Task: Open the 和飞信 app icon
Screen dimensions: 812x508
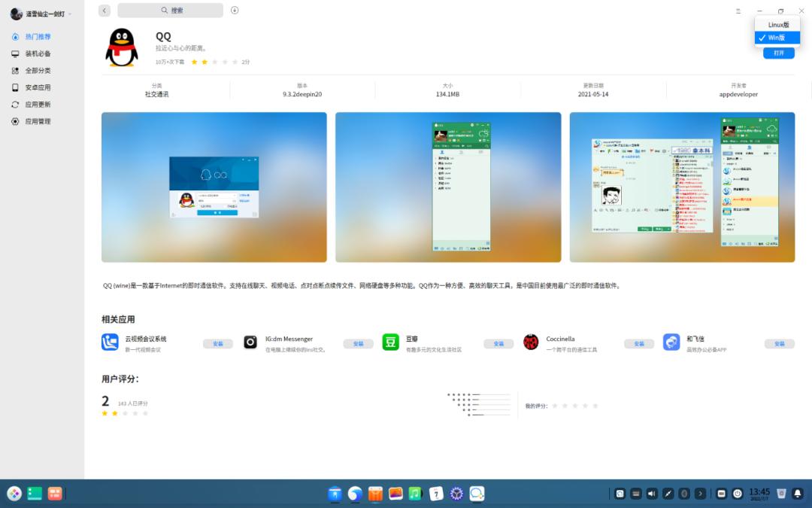Action: click(x=671, y=342)
